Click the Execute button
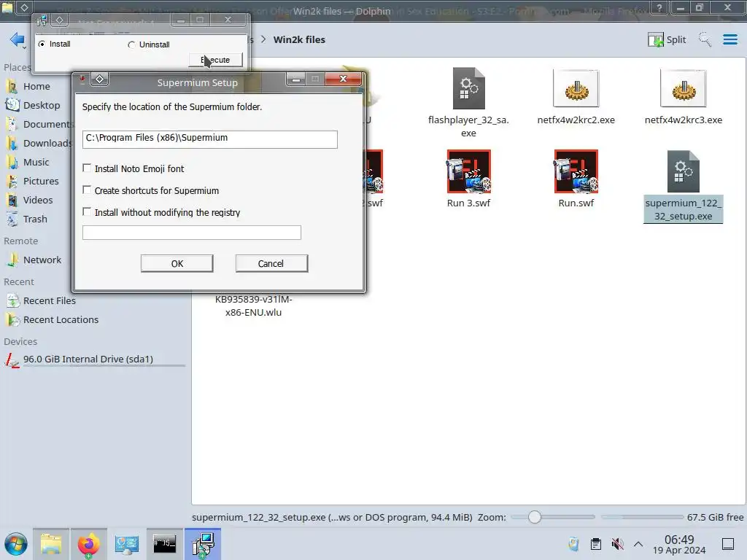 (215, 60)
